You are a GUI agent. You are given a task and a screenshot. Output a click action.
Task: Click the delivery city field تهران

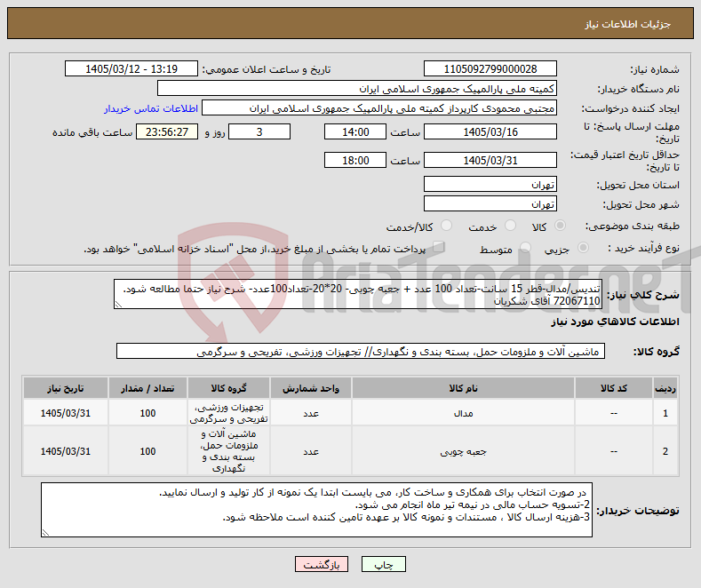pyautogui.click(x=490, y=203)
